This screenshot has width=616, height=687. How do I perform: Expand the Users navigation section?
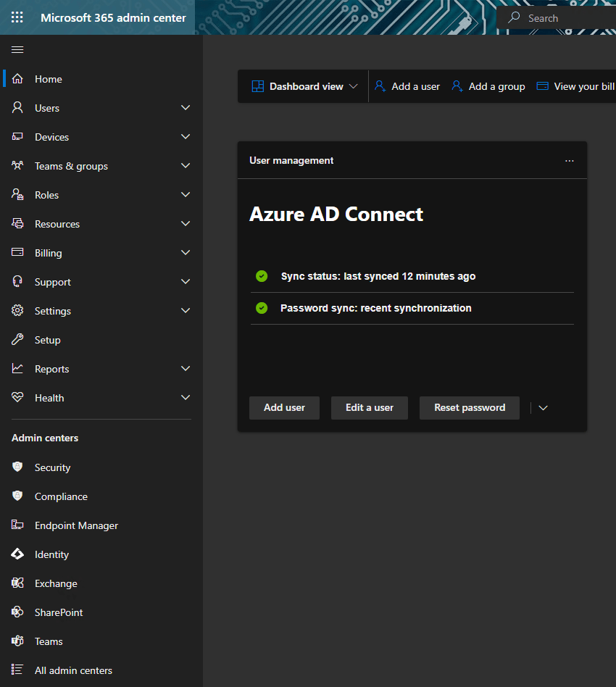[186, 108]
